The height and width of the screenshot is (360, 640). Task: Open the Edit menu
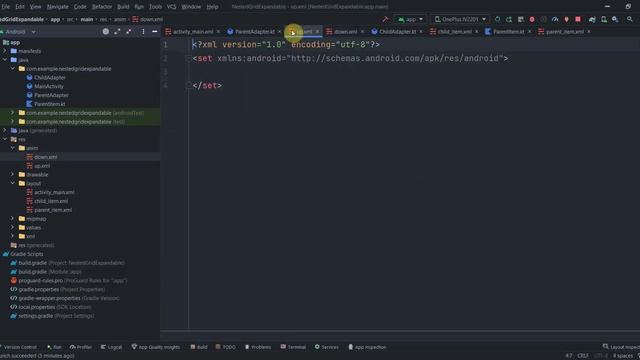[20, 7]
